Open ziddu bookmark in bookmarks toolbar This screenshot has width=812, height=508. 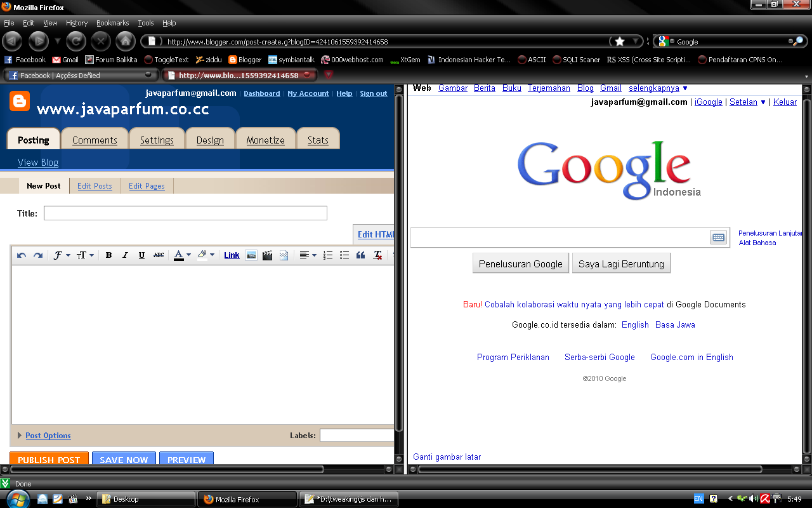(x=209, y=60)
